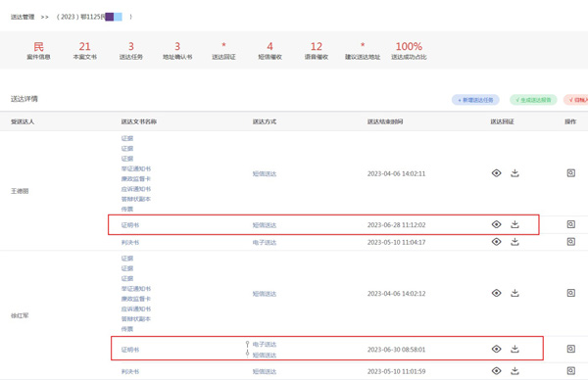
Task: Download receipt for 2023-04-06 14:02:12 row
Action: (x=514, y=293)
